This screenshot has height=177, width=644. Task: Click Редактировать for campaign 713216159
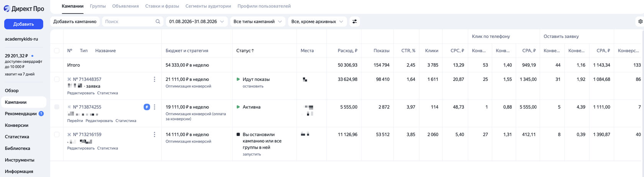81,148
